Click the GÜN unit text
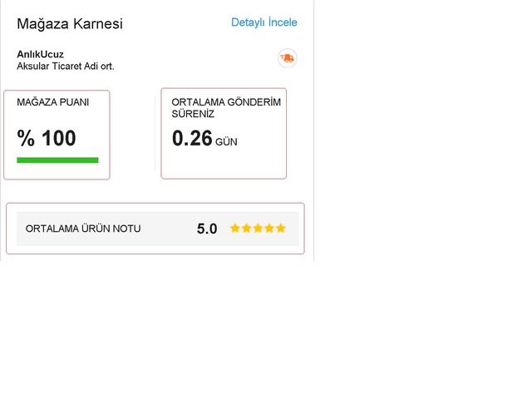Image resolution: width=532 pixels, height=399 pixels. click(x=226, y=142)
